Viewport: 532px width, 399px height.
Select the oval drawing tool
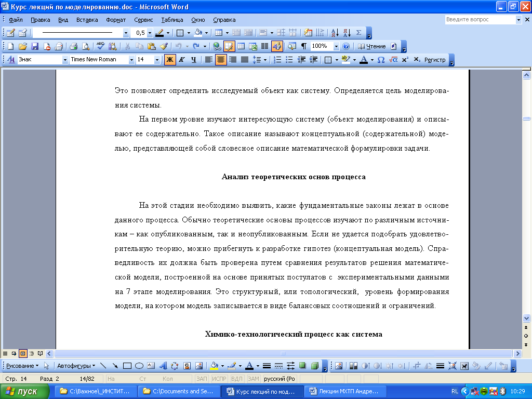click(x=139, y=366)
